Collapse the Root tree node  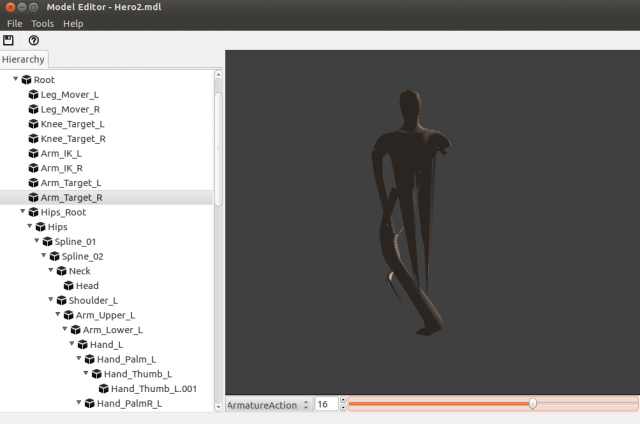[x=15, y=80]
